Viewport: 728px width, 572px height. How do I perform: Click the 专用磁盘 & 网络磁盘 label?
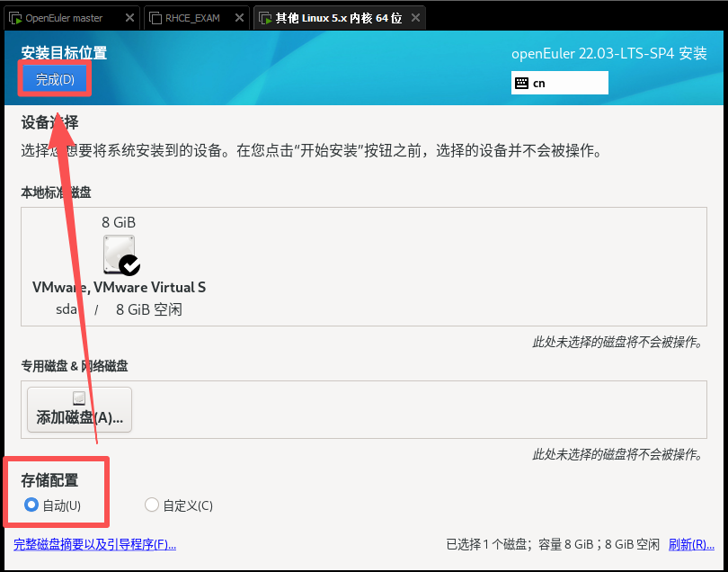tap(75, 366)
